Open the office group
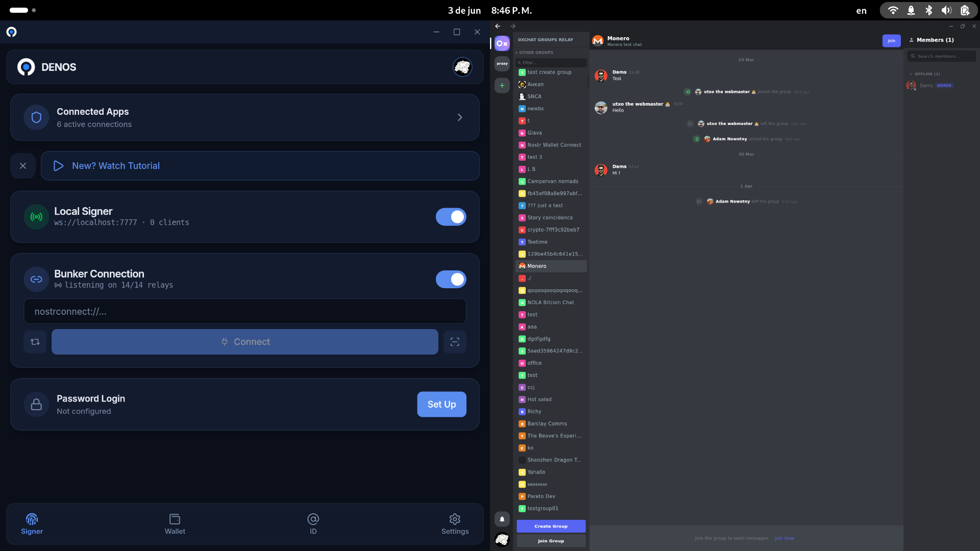The image size is (980, 551). [551, 363]
